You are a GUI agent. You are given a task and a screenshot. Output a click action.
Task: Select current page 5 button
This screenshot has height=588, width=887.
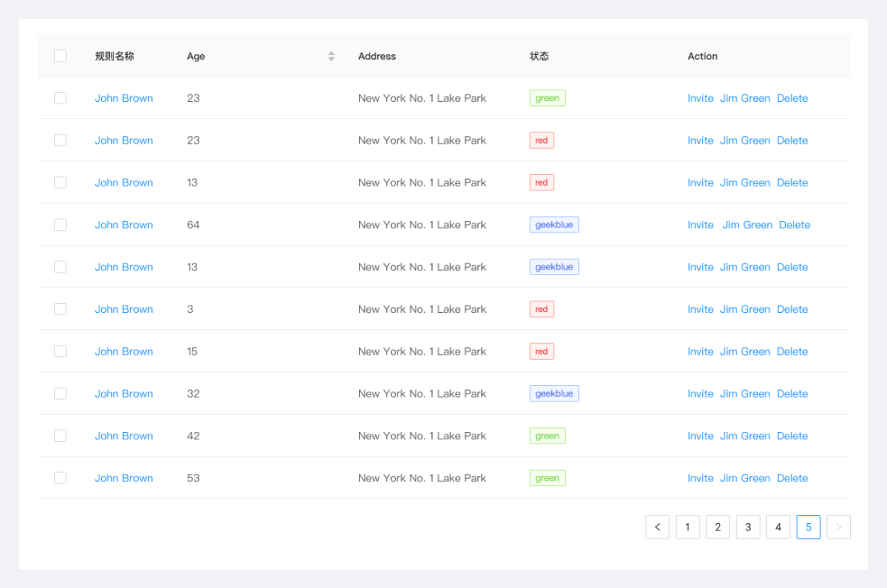point(808,527)
